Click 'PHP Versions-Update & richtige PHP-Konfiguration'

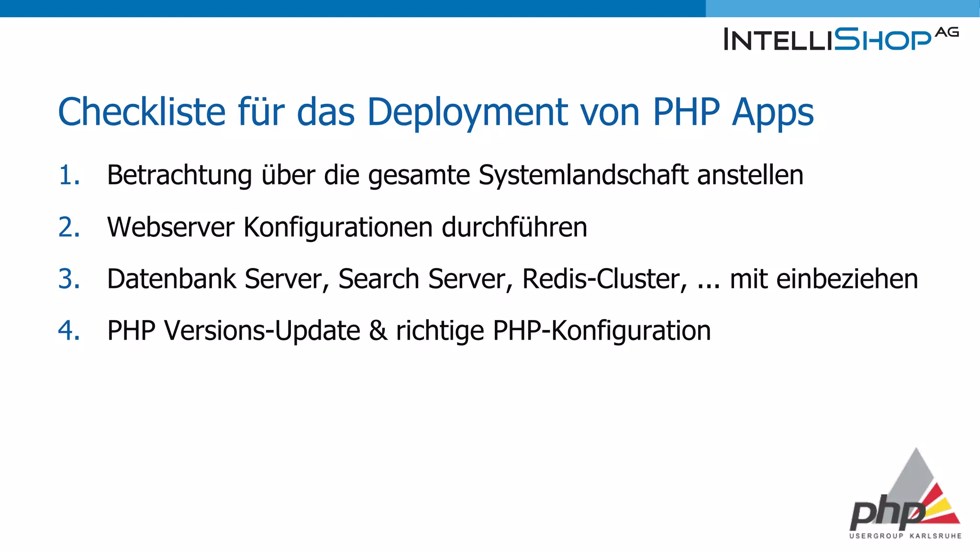coord(409,331)
